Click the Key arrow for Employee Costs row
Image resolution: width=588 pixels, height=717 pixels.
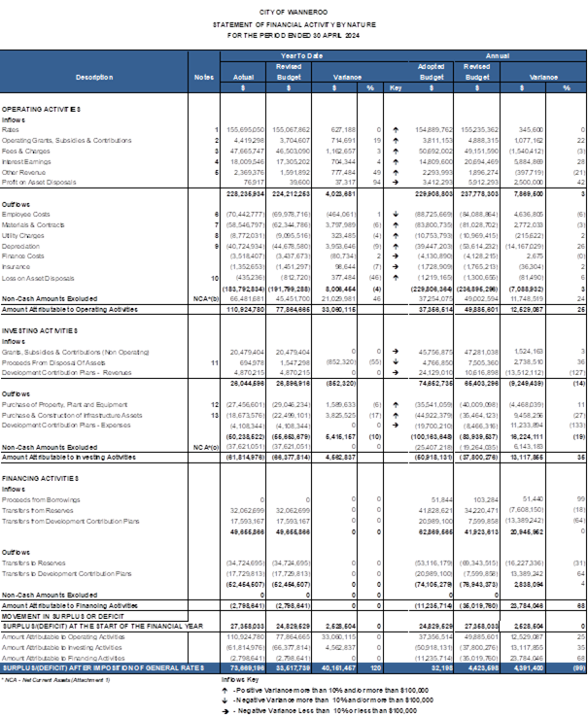(396, 213)
